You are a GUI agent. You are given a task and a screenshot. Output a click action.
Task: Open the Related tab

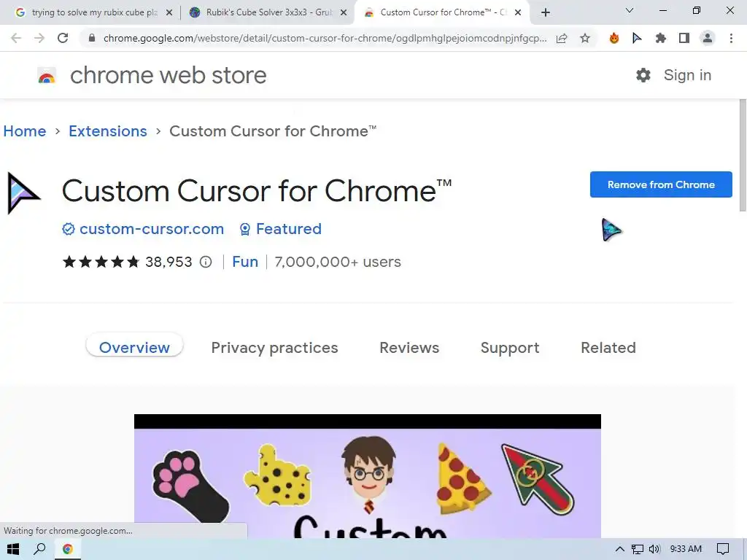(x=608, y=348)
